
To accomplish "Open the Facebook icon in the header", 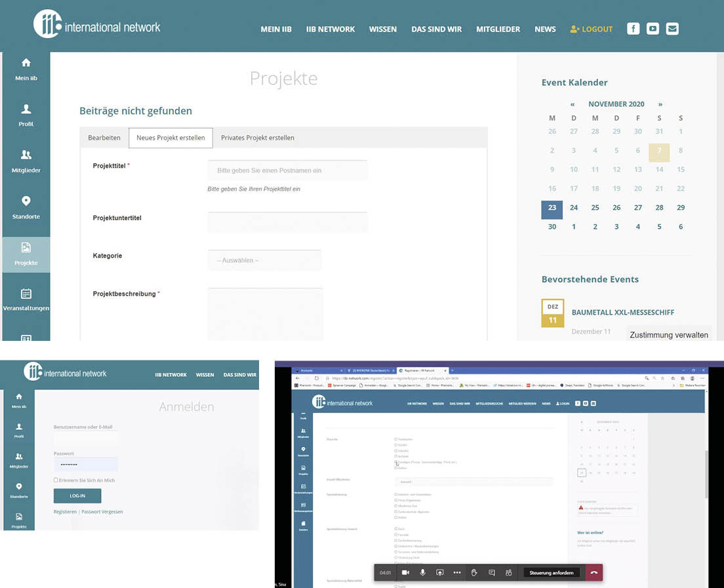I will pyautogui.click(x=633, y=28).
